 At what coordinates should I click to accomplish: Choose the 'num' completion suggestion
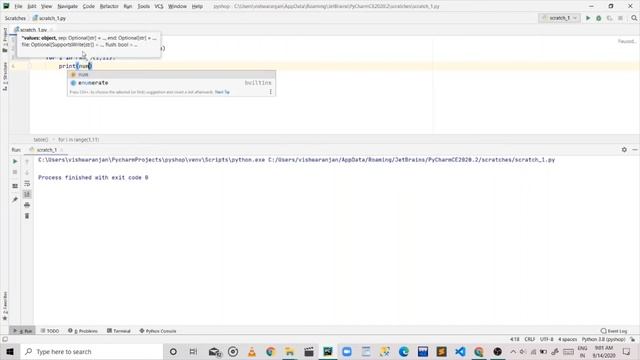click(171, 74)
